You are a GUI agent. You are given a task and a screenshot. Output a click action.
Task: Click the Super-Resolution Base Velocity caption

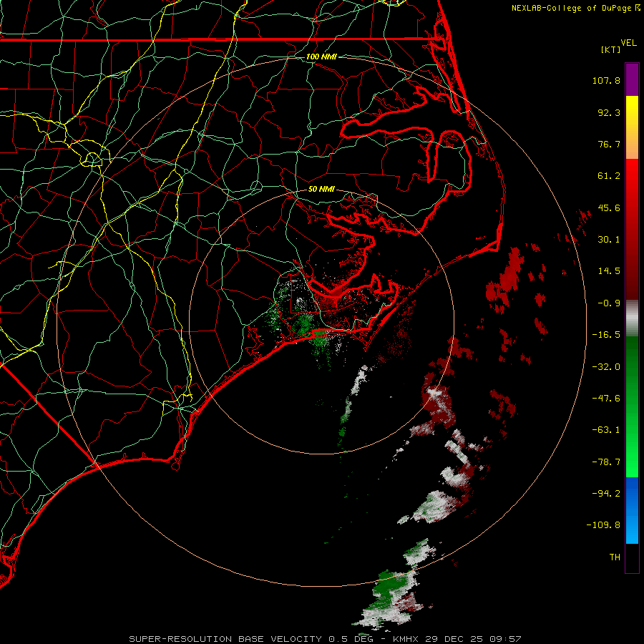[x=325, y=639]
